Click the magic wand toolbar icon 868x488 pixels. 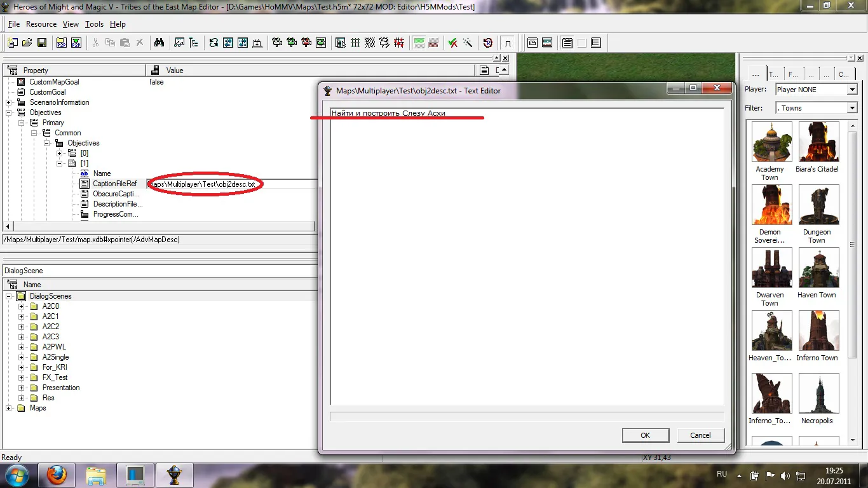coord(467,43)
